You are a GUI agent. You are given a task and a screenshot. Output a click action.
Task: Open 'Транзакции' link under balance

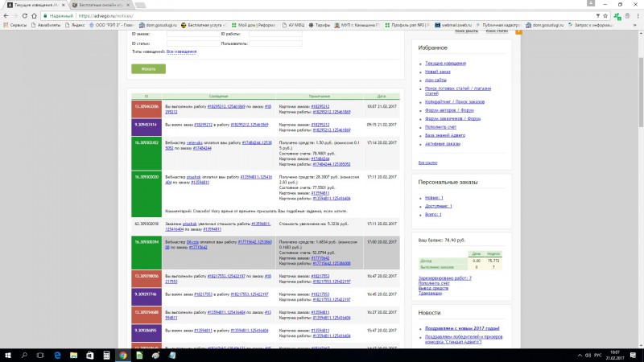coord(430,293)
